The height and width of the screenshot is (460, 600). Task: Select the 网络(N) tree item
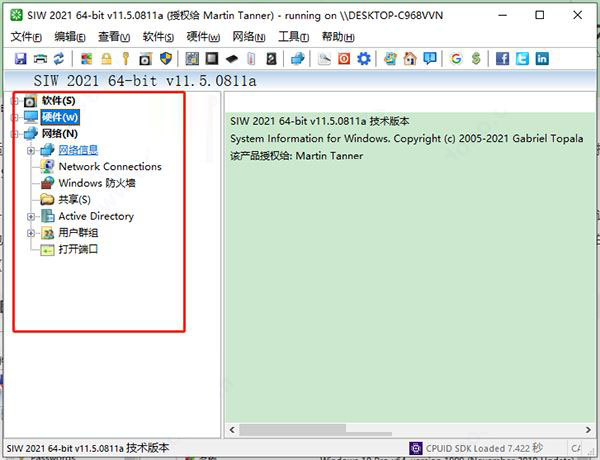pos(60,134)
